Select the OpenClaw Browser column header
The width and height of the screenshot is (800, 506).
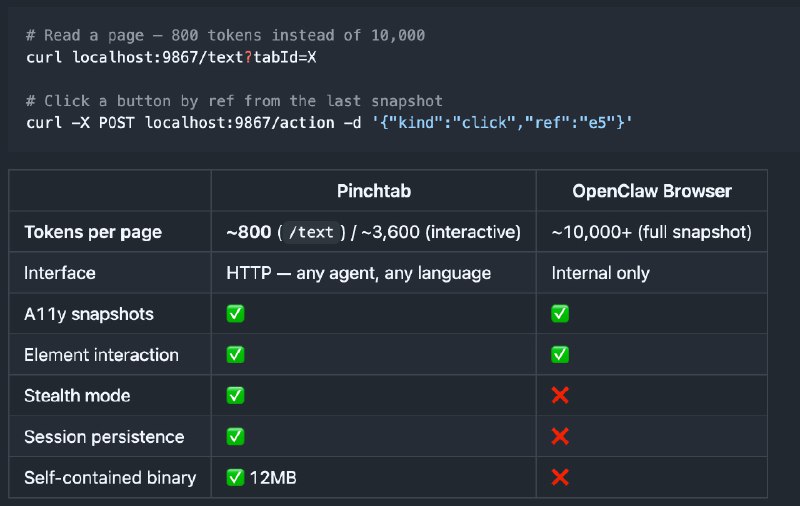coord(652,191)
